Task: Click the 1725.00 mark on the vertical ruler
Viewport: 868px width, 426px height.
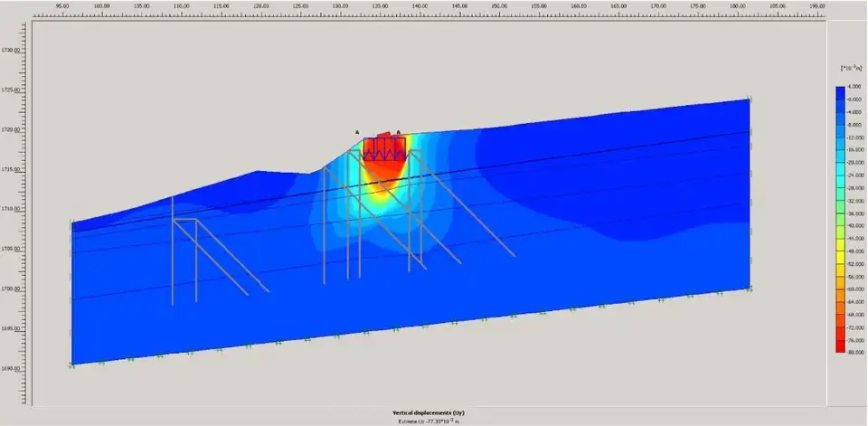Action: (x=11, y=90)
